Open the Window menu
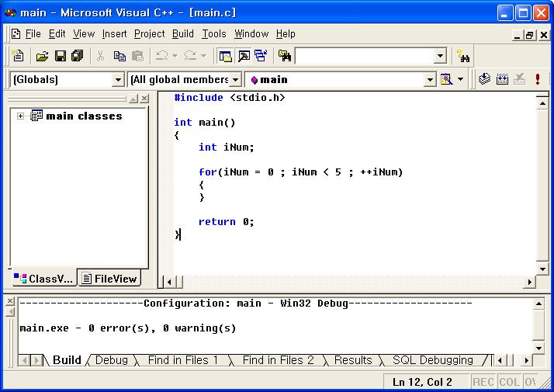 [251, 34]
